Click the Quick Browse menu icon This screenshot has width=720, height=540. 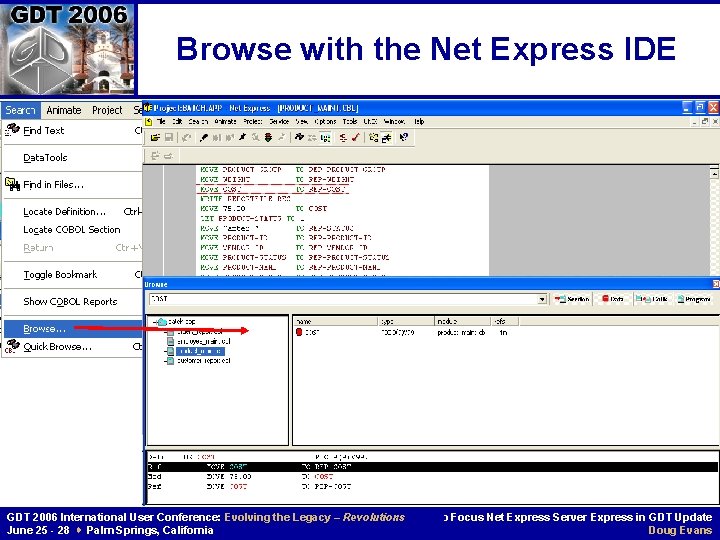(12, 346)
